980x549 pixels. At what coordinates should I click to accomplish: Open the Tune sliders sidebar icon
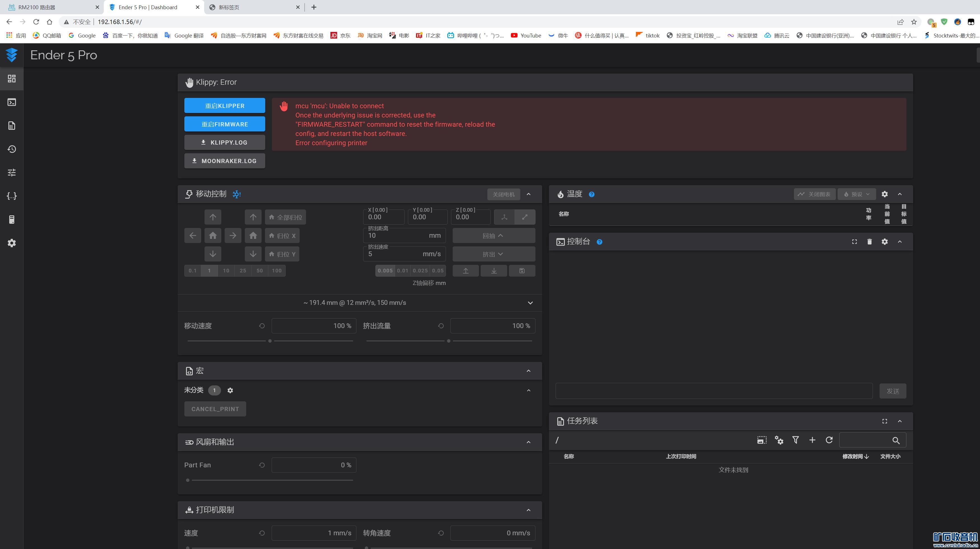click(12, 173)
